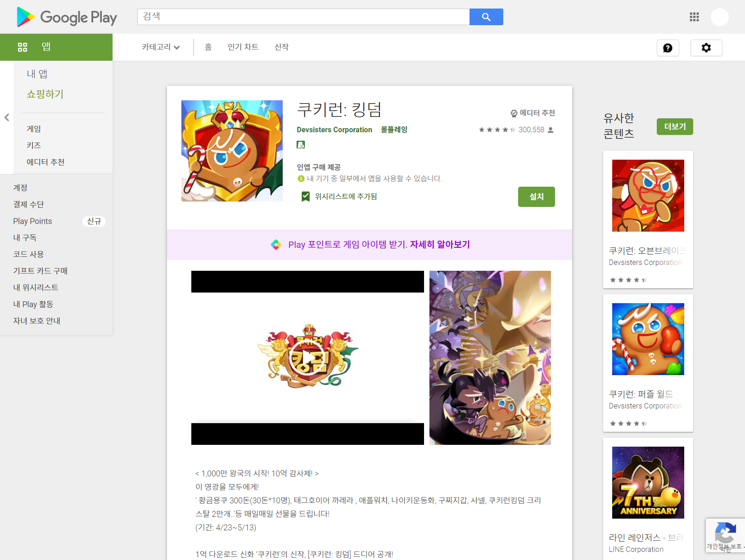Click the 쿠키런: 킹덤 app icon image

coord(232,151)
